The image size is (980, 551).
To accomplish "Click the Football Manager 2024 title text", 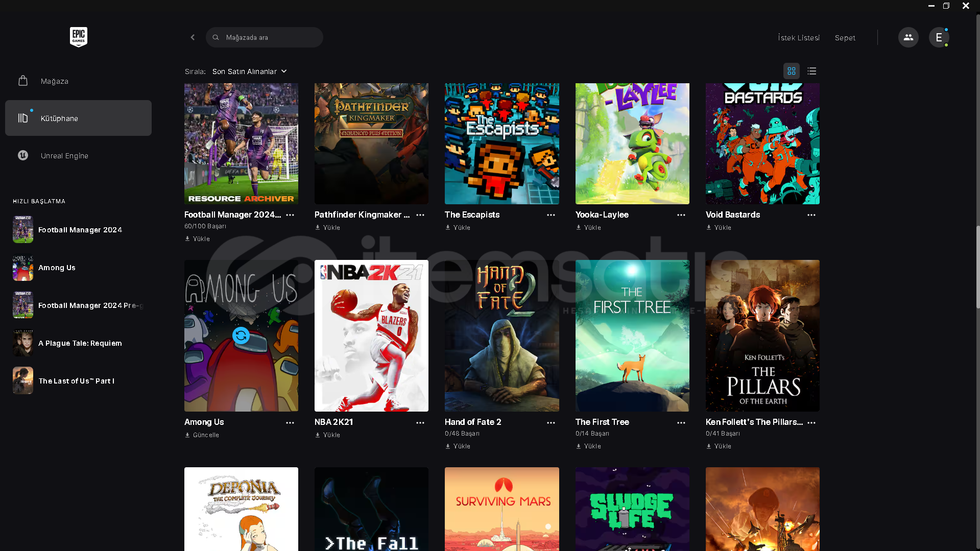I will pos(232,214).
